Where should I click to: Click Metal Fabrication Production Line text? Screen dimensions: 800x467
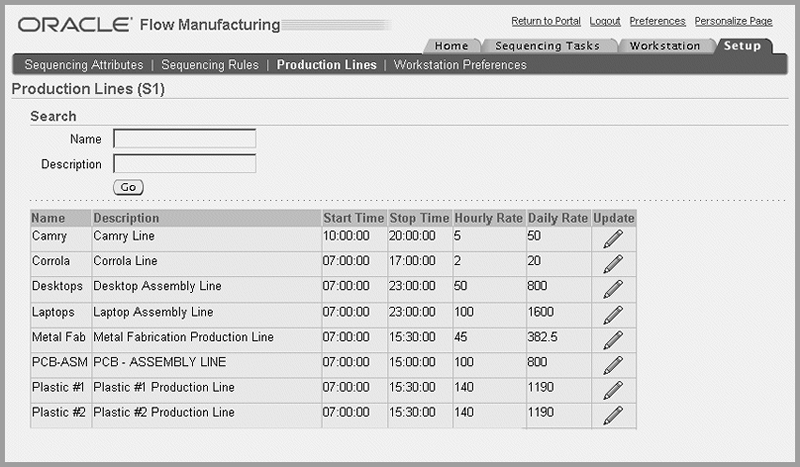coord(184,337)
